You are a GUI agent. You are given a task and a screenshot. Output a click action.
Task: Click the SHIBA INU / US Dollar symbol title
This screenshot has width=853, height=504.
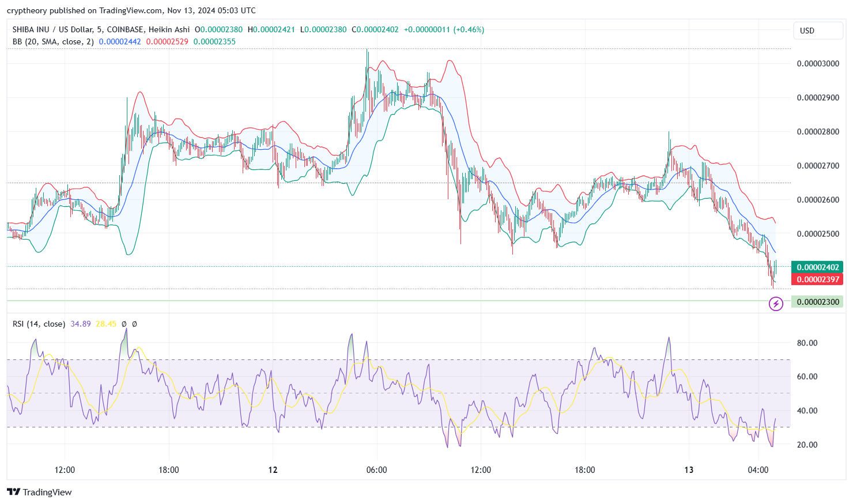point(101,29)
